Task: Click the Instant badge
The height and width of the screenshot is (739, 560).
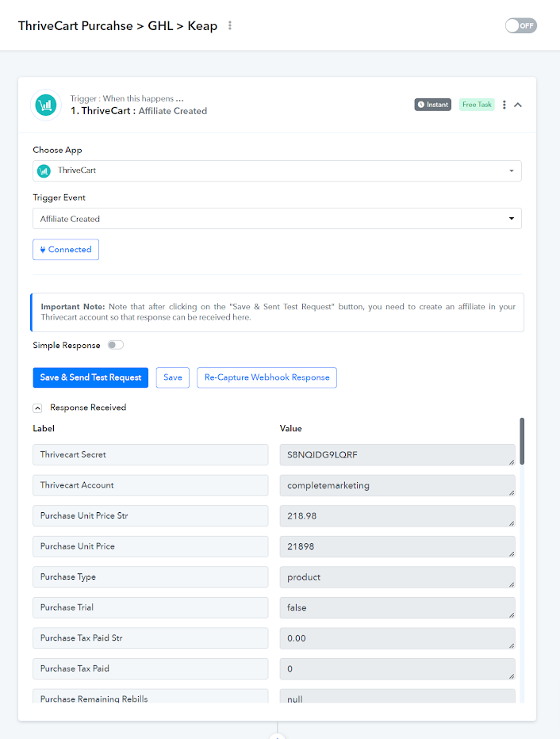Action: click(433, 105)
